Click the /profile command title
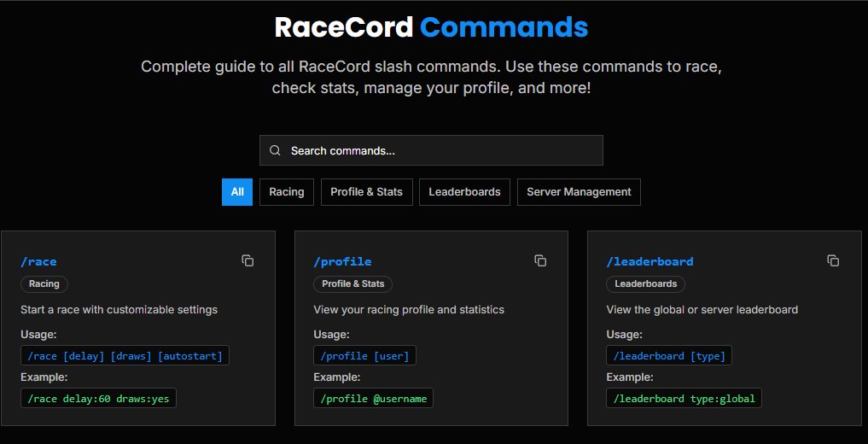 [342, 261]
